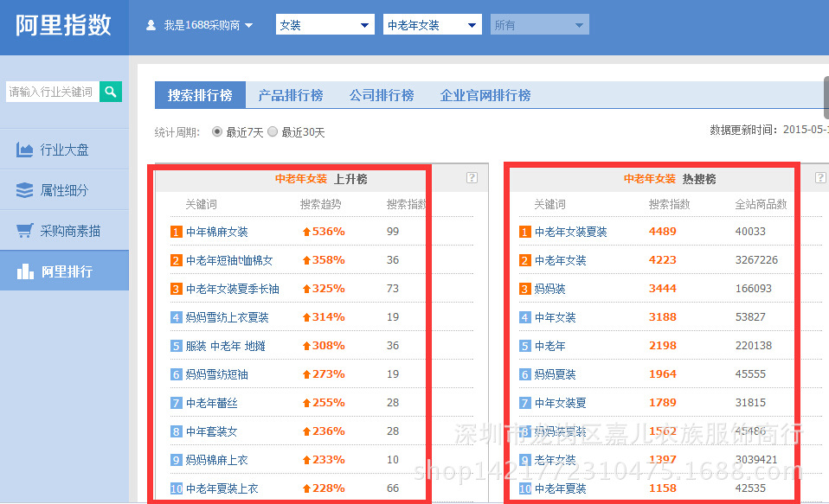
Task: Click rank 1 badge in 热搜榜 list
Action: point(524,232)
